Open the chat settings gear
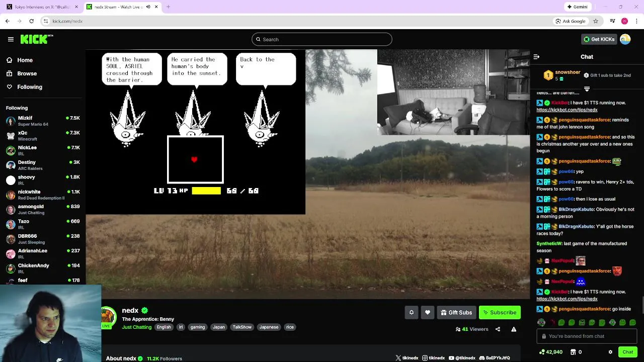Screen dimensions: 644x362 point(610,352)
